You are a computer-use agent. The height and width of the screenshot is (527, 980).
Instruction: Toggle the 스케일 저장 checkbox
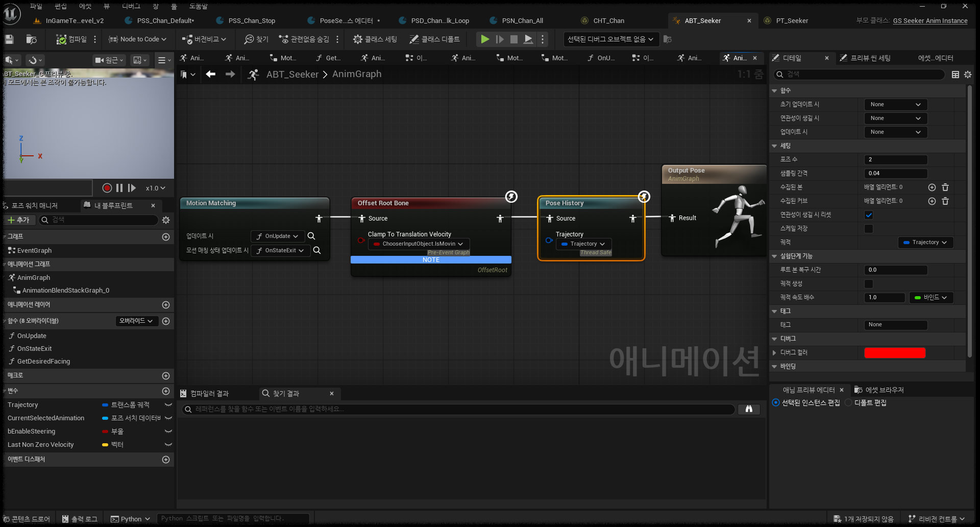869,229
